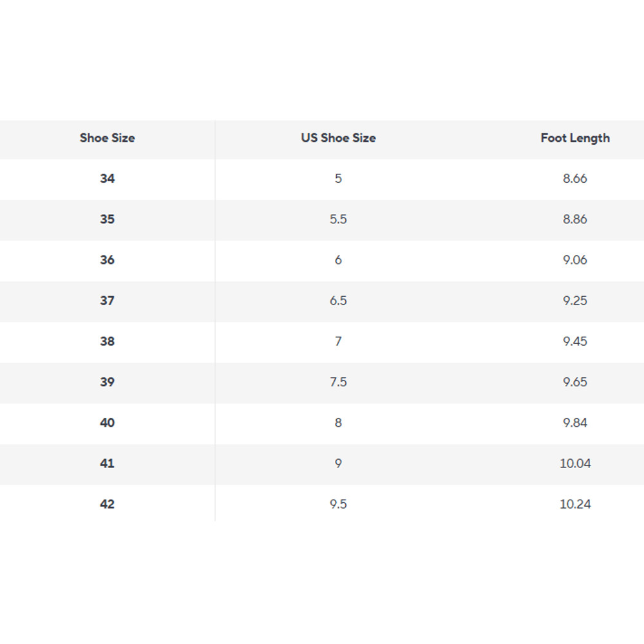Click US shoe size 7.5 value
This screenshot has width=644, height=644.
pyautogui.click(x=338, y=382)
